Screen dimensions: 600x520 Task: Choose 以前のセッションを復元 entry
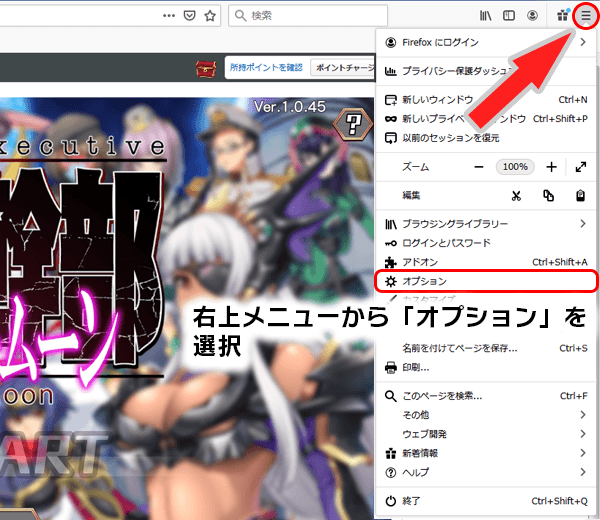tap(486, 138)
